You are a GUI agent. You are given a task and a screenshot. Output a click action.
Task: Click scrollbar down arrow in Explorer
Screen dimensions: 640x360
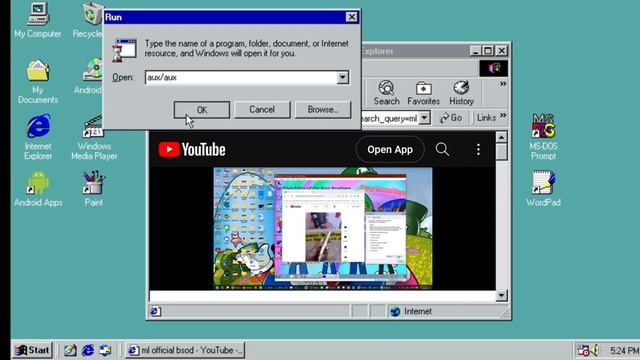[502, 295]
